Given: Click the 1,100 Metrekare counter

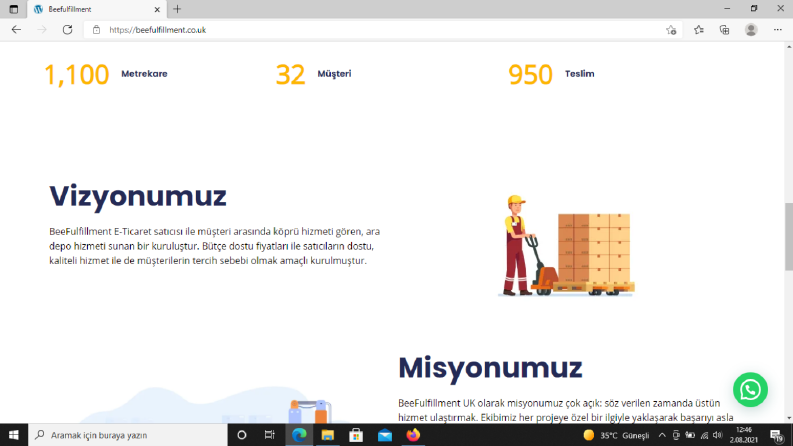Looking at the screenshot, I should (x=106, y=74).
